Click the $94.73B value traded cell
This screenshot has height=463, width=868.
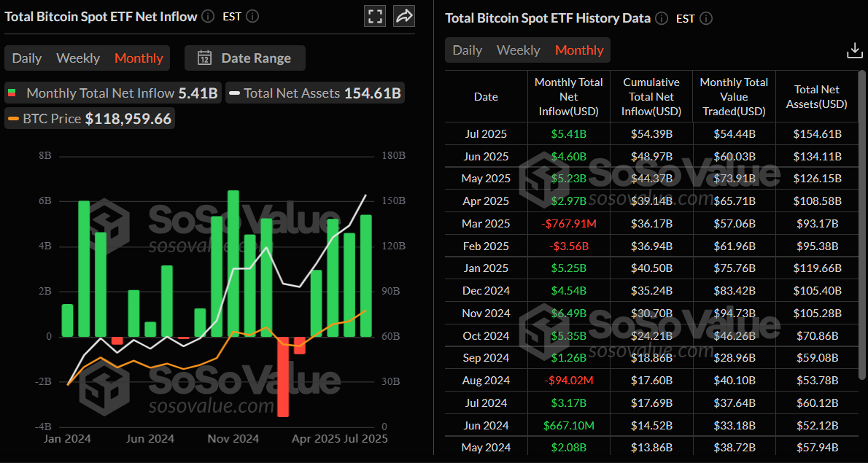tap(734, 314)
